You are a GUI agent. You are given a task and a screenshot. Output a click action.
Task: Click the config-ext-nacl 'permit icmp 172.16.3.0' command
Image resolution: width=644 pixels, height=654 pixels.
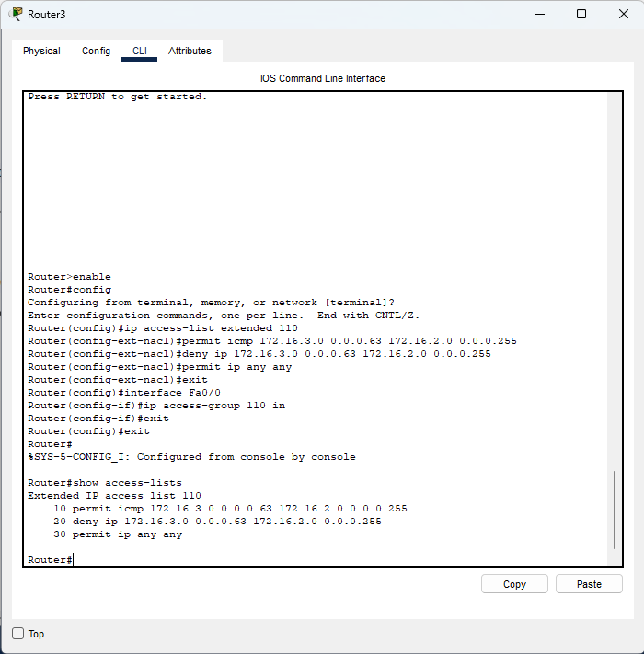point(272,341)
